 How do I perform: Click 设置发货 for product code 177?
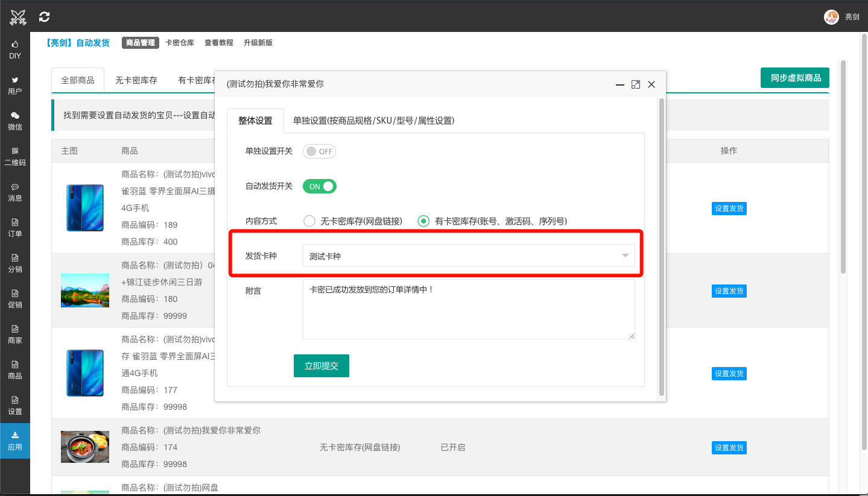(729, 374)
